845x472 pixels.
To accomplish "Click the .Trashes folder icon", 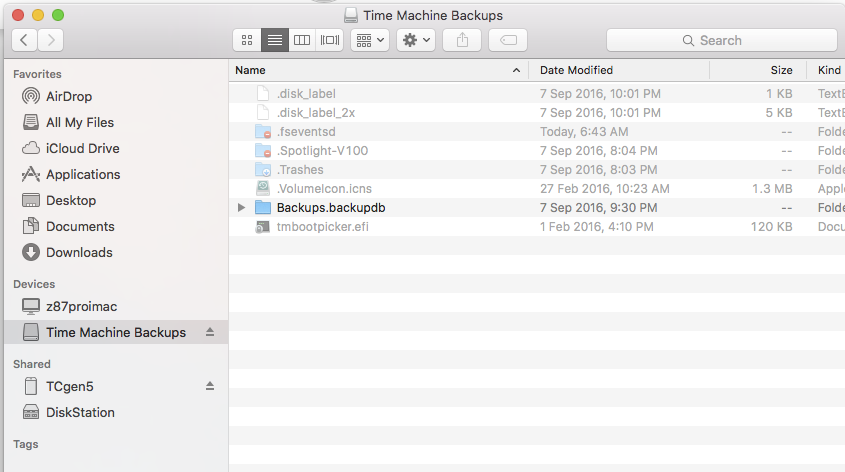I will 263,170.
